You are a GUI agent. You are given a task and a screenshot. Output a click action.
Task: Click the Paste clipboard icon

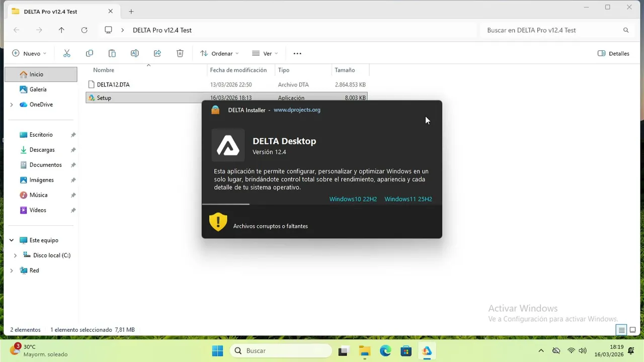112,53
